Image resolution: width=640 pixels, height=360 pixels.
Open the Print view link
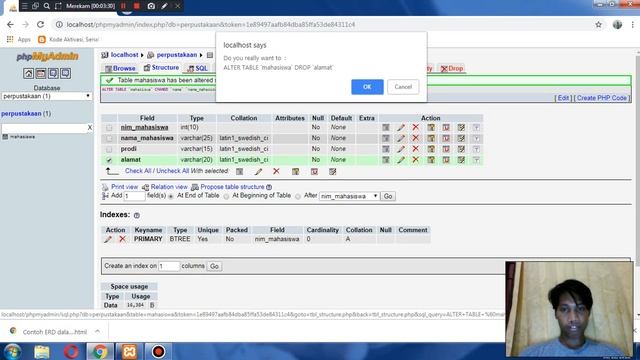click(124, 187)
